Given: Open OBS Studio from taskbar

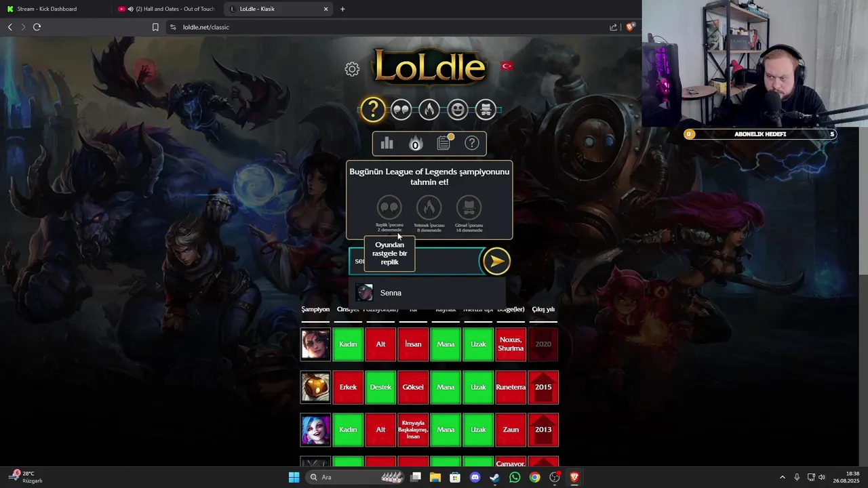Looking at the screenshot, I should (555, 477).
